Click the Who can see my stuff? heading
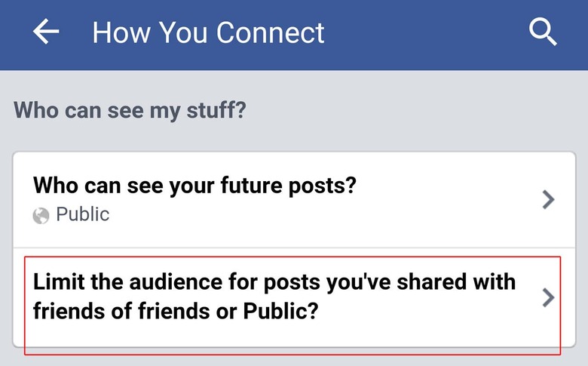Viewport: 588px width, 366px height. tap(130, 111)
